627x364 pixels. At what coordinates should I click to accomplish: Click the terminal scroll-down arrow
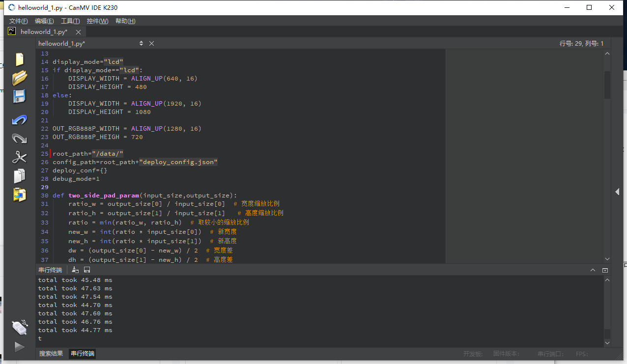(x=607, y=343)
